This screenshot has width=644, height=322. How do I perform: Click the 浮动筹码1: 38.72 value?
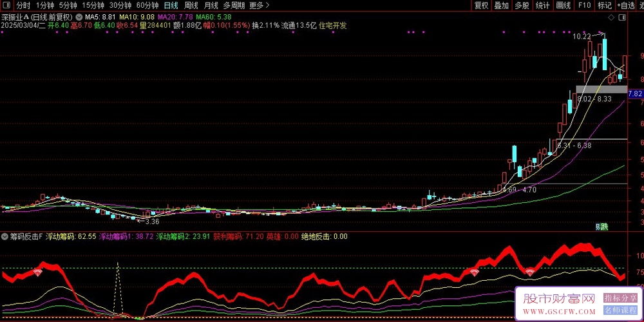tap(126, 236)
